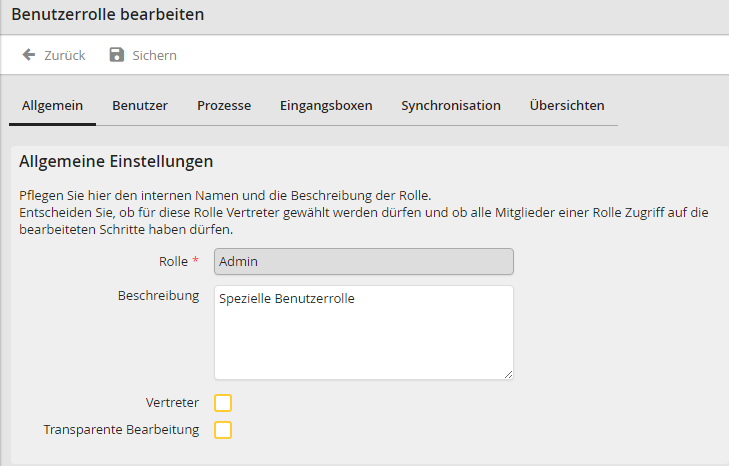Select the Eingangsboxen tab
The image size is (729, 466).
(x=326, y=105)
